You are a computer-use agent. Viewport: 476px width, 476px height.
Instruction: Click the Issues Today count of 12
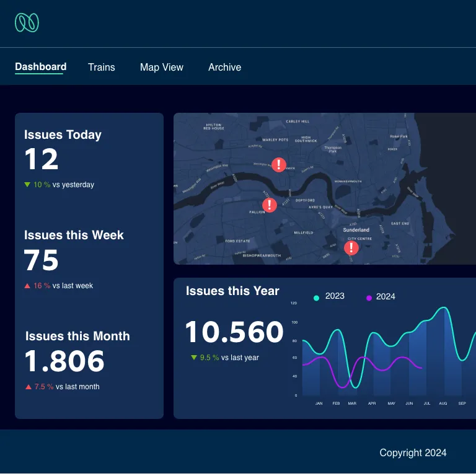coord(42,160)
